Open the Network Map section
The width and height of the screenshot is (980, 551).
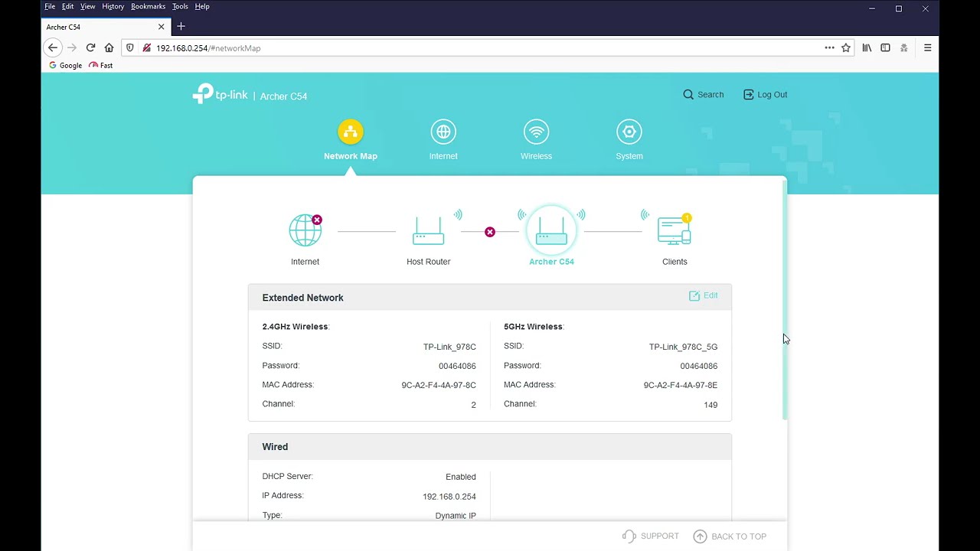[350, 140]
